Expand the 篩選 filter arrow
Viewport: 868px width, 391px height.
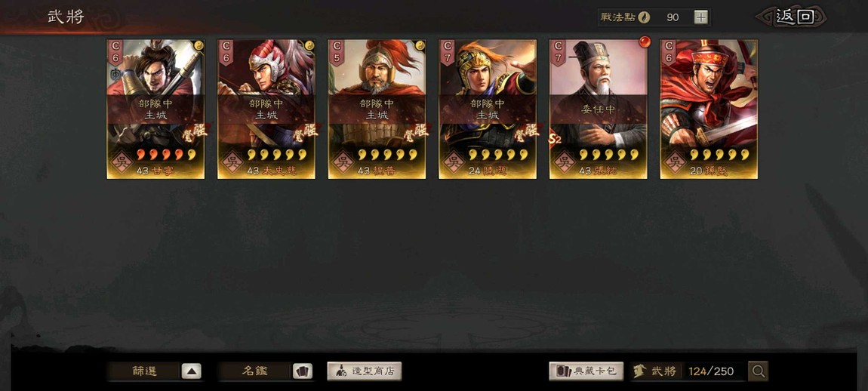tap(191, 371)
